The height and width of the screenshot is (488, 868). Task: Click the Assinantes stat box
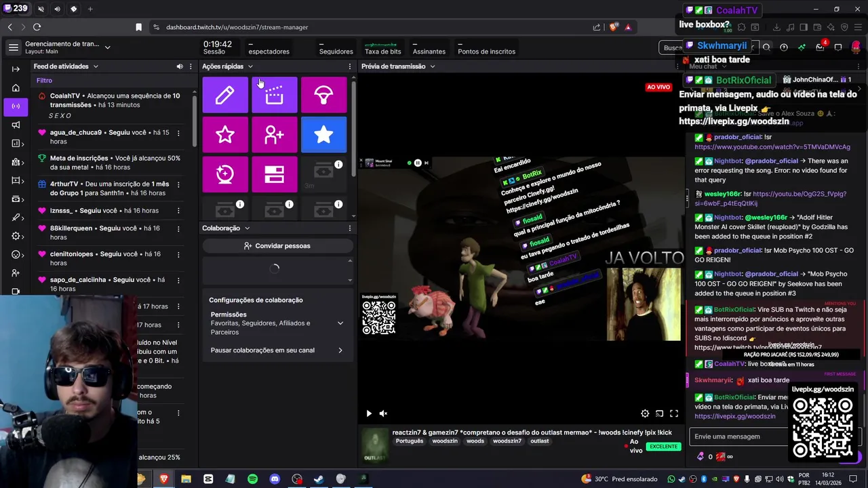[429, 47]
